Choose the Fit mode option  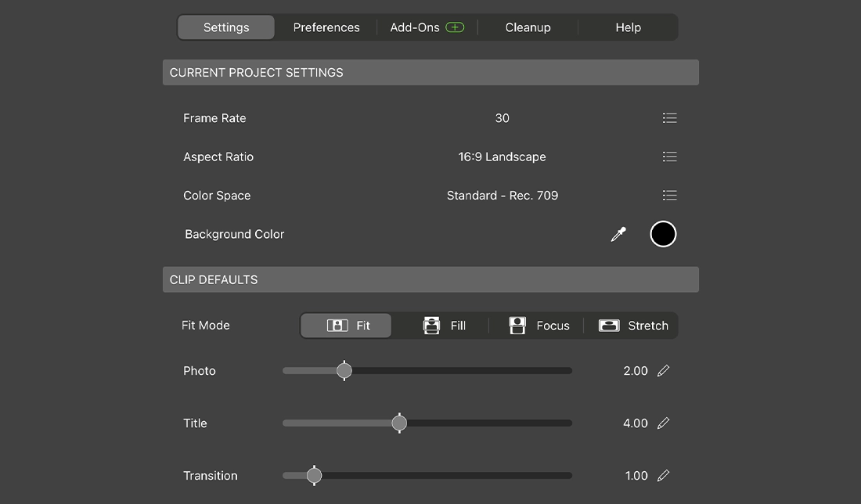(x=347, y=326)
